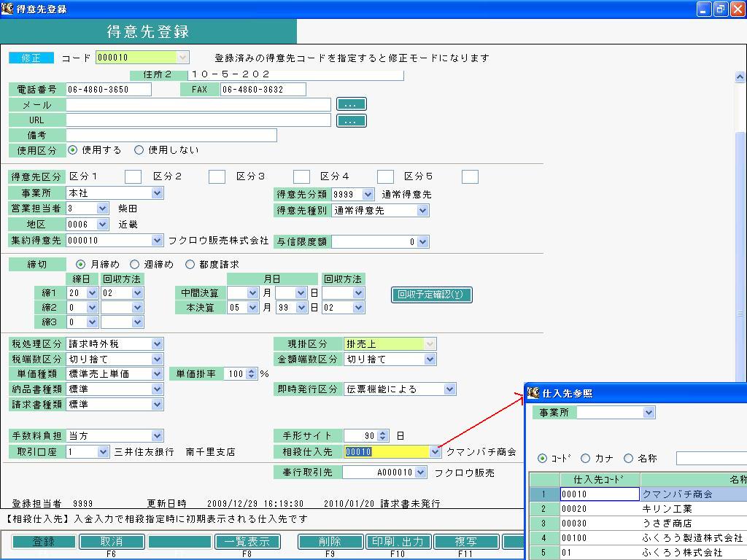Viewport: 747px width, 560px height.
Task: Select row キリン工業 in supplier list
Action: click(x=638, y=508)
